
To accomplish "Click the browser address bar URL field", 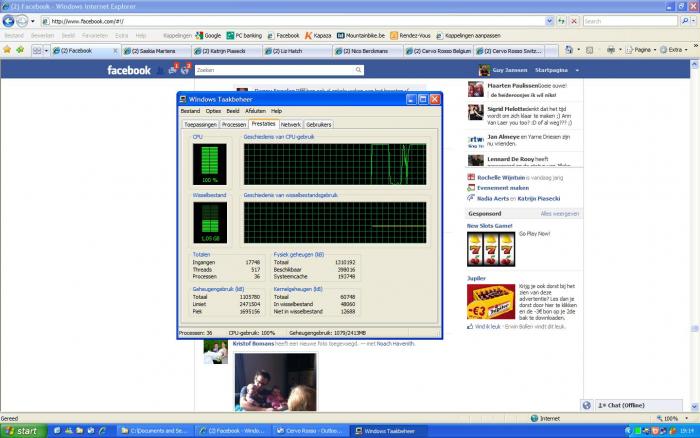I will pyautogui.click(x=293, y=21).
